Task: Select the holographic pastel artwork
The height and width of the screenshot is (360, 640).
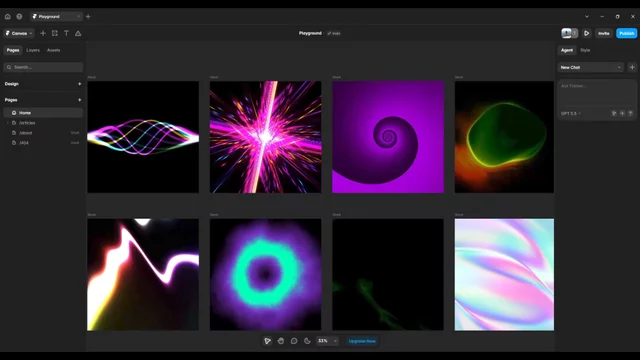Action: (504, 274)
